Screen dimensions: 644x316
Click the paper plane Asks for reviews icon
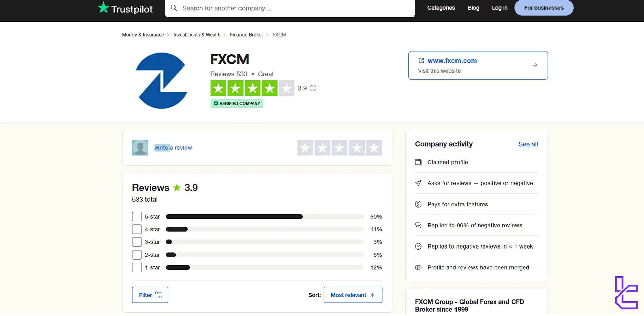click(418, 183)
